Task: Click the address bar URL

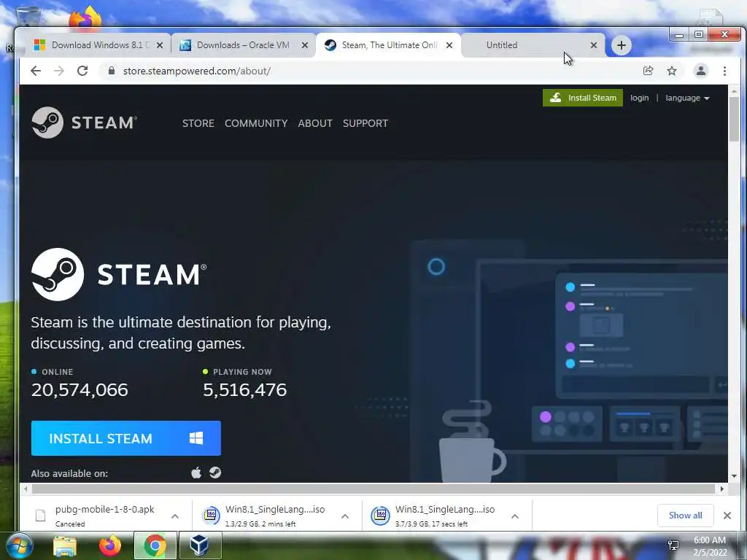Action: tap(197, 71)
